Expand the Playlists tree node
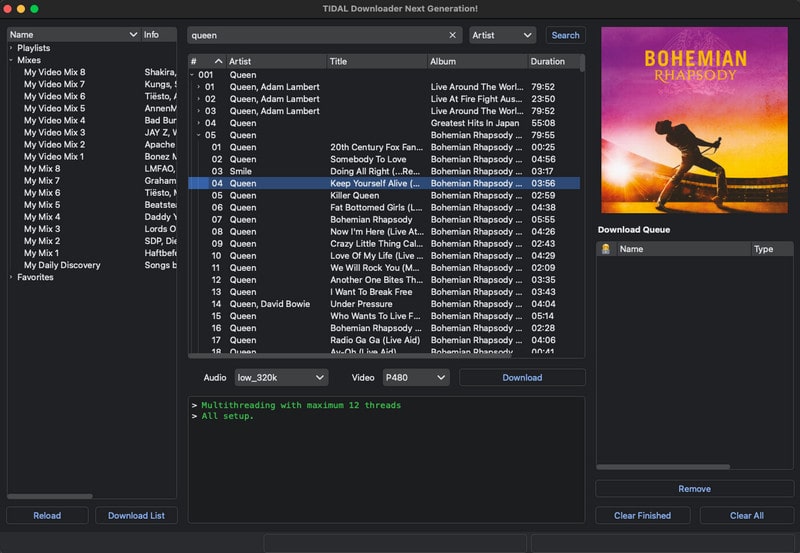Viewport: 800px width, 553px height. click(11, 48)
